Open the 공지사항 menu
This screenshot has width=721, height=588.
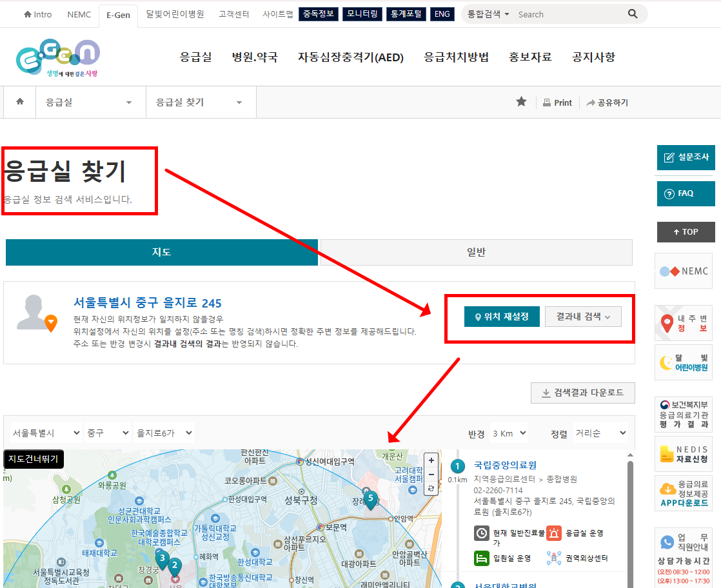(593, 57)
